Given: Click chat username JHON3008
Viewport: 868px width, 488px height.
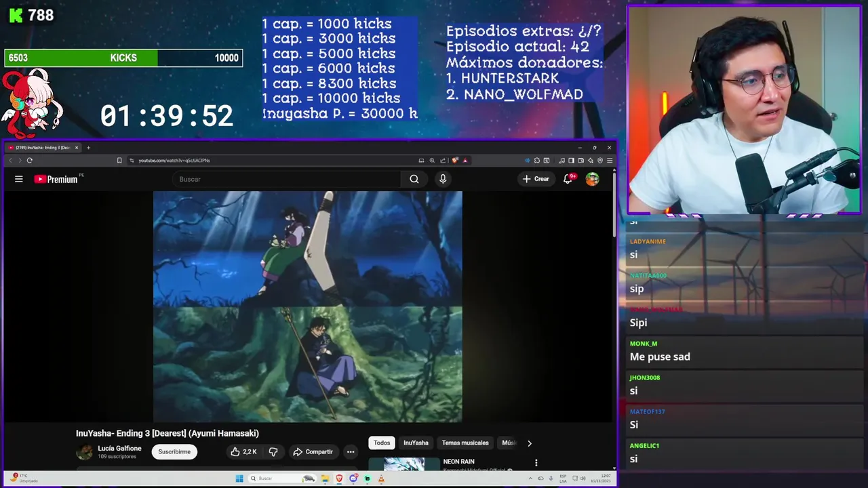Looking at the screenshot, I should point(645,378).
